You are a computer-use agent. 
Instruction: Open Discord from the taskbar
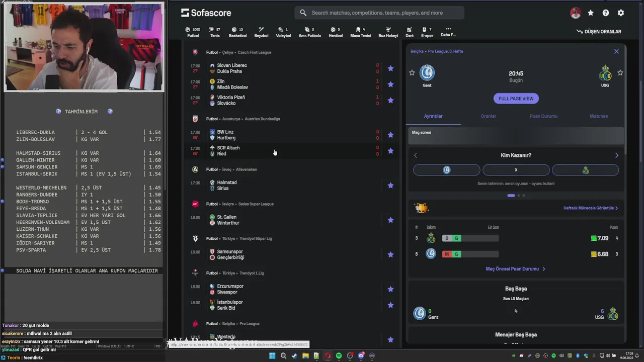pos(361,355)
